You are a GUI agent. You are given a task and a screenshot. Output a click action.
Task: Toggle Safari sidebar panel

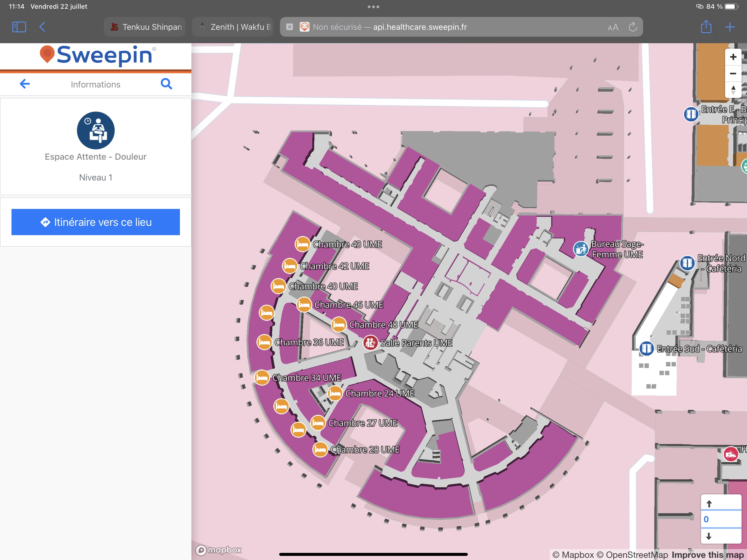point(19,27)
